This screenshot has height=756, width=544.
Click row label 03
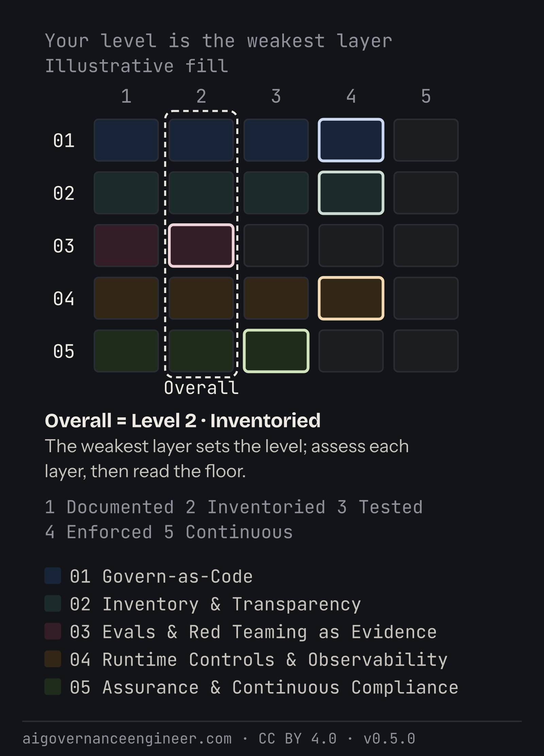[x=64, y=246]
